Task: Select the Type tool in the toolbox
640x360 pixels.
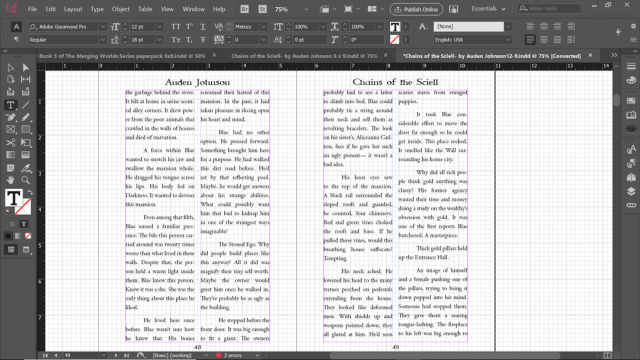Action: (x=11, y=105)
